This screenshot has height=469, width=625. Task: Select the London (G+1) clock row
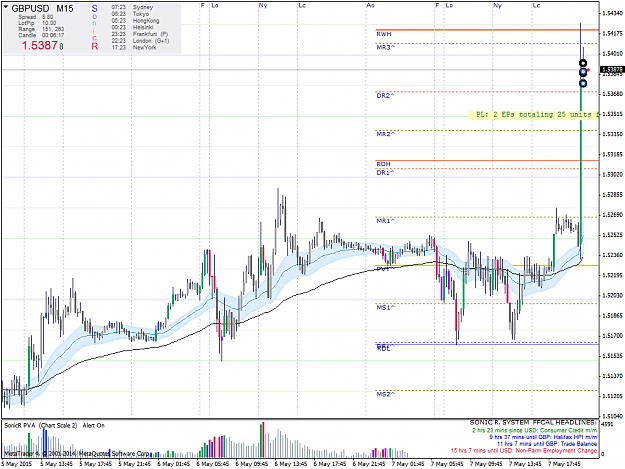pos(140,41)
